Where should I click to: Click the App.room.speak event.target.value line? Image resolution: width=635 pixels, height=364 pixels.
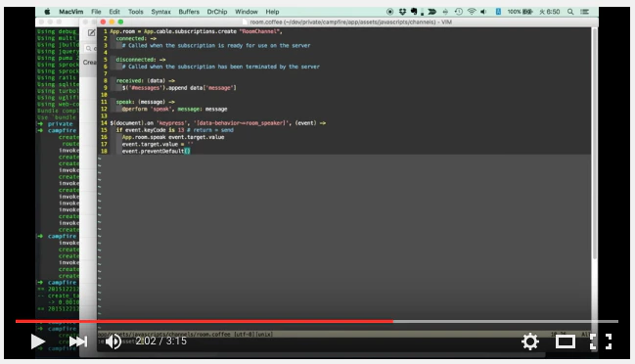[173, 137]
